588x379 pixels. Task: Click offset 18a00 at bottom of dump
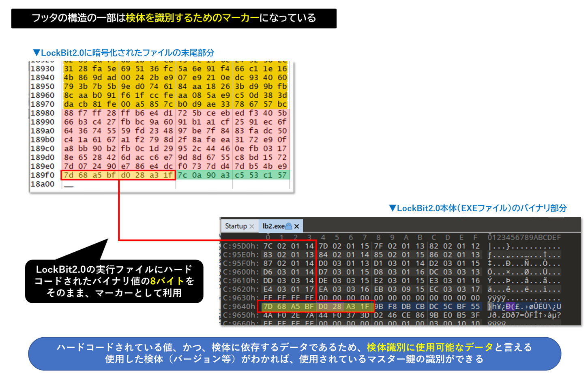click(x=43, y=184)
